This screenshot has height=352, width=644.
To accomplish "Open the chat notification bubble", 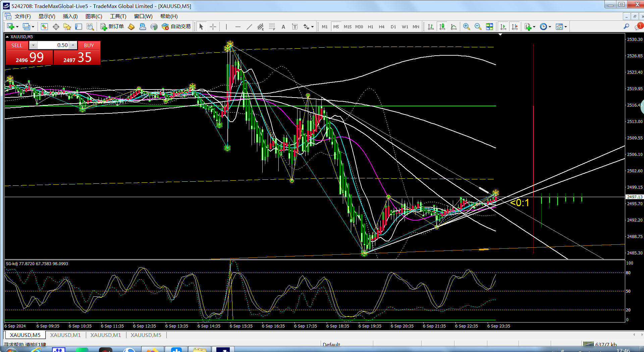I will coord(638,26).
